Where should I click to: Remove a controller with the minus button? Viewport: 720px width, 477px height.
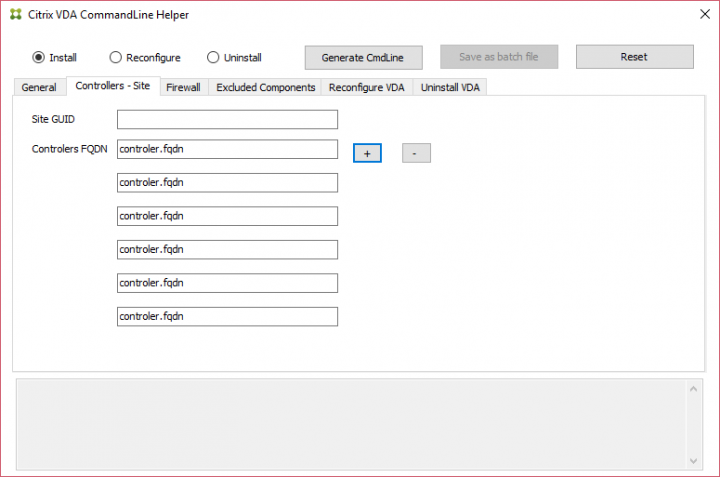coord(416,153)
